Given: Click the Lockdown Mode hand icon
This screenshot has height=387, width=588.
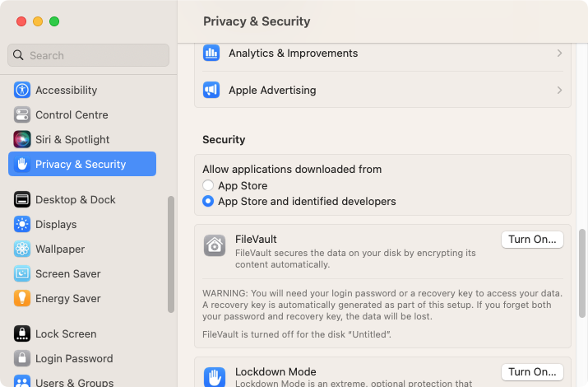Looking at the screenshot, I should pos(215,377).
